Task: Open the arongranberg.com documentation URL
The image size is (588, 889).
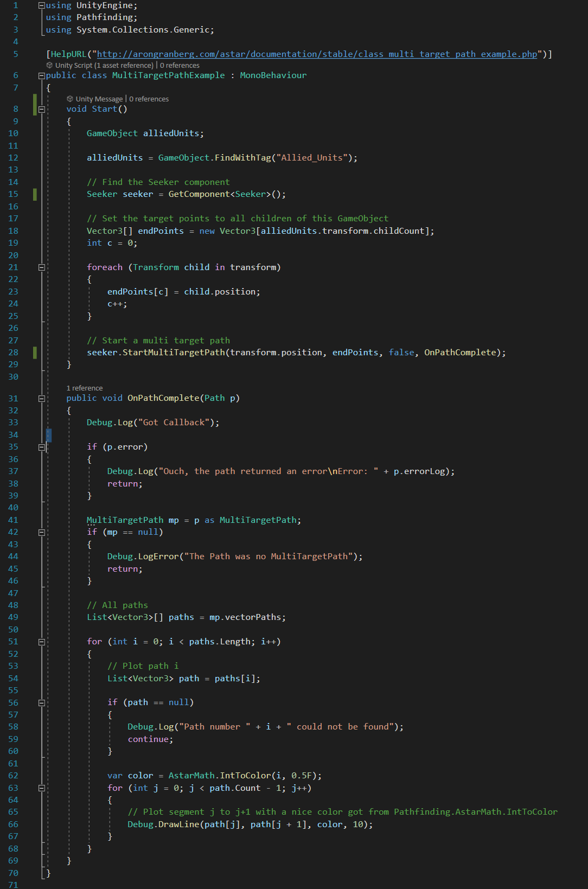Action: pos(317,54)
